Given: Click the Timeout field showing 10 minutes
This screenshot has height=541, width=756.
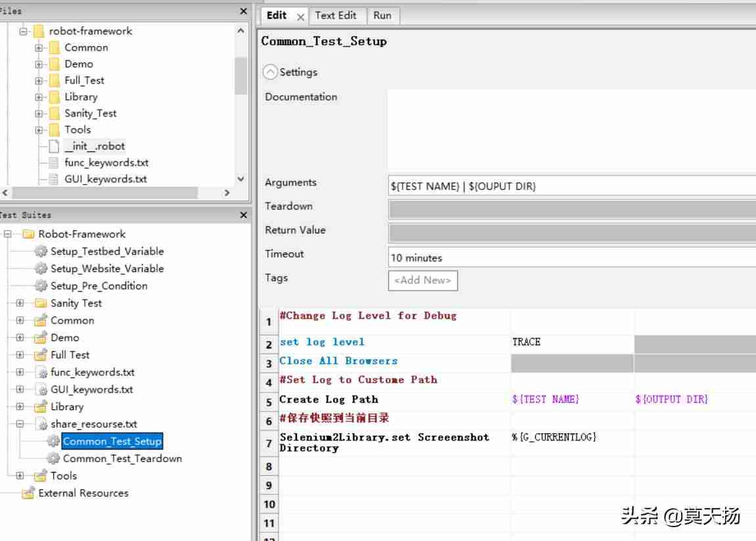Looking at the screenshot, I should (572, 258).
